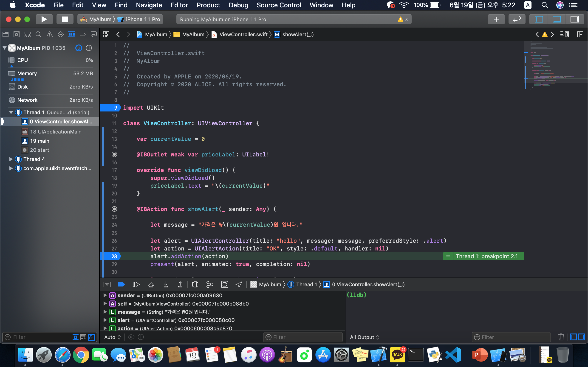Open the Breakpoint navigator tab
The height and width of the screenshot is (367, 588).
(83, 34)
